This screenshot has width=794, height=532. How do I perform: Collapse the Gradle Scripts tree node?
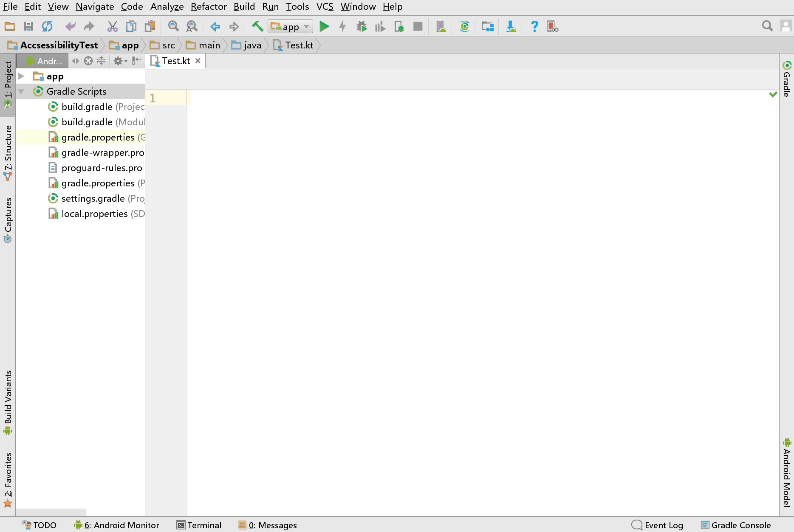[21, 92]
